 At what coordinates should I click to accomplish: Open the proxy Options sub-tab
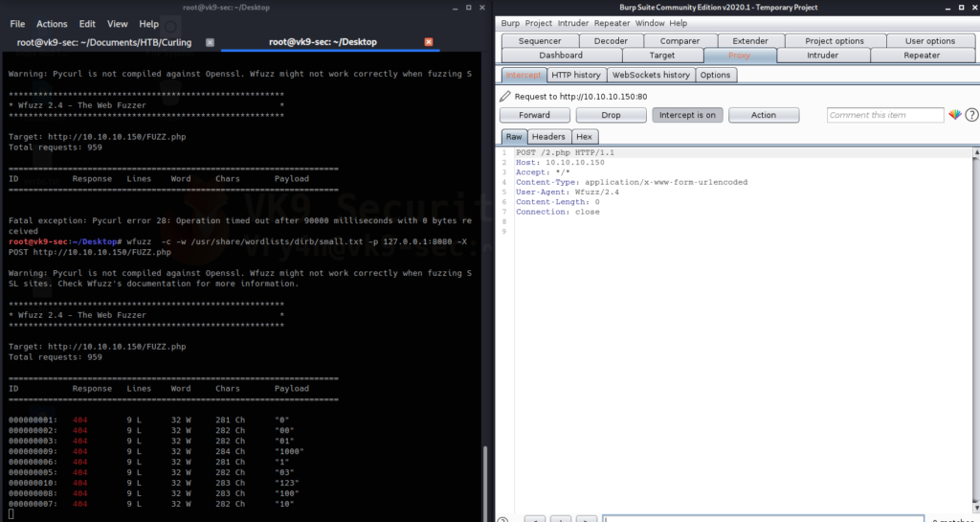(x=715, y=75)
